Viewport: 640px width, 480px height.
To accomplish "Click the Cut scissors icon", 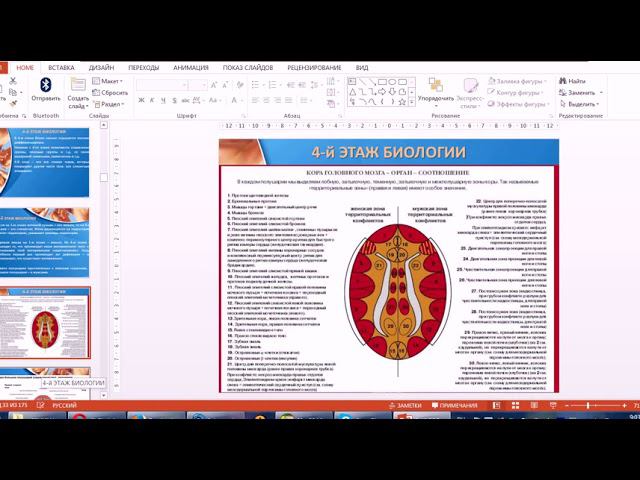I will click(x=13, y=81).
